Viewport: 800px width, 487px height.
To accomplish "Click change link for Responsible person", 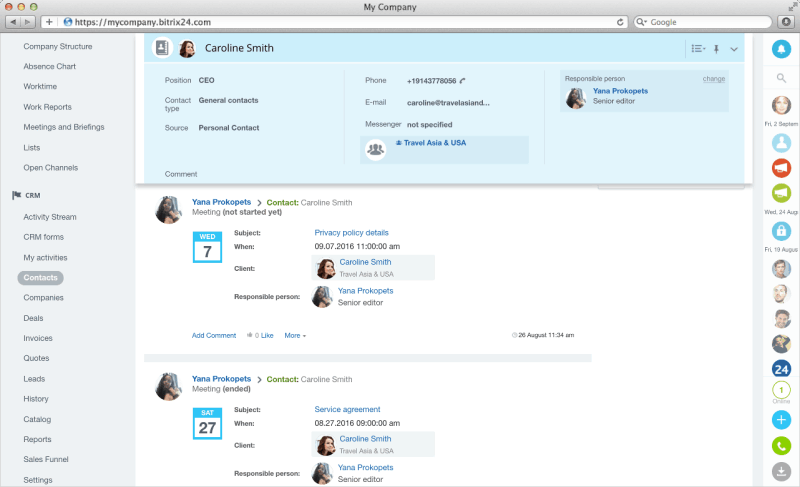I will pyautogui.click(x=714, y=79).
